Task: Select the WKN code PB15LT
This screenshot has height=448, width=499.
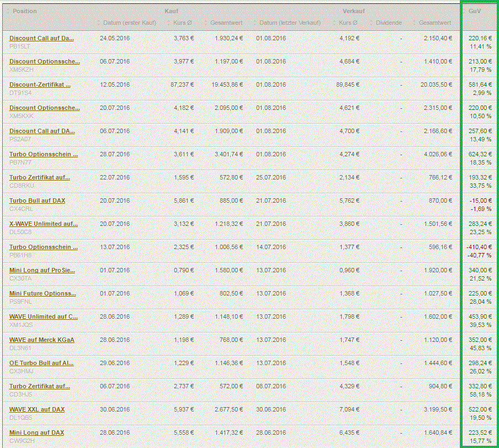Action: tap(20, 46)
